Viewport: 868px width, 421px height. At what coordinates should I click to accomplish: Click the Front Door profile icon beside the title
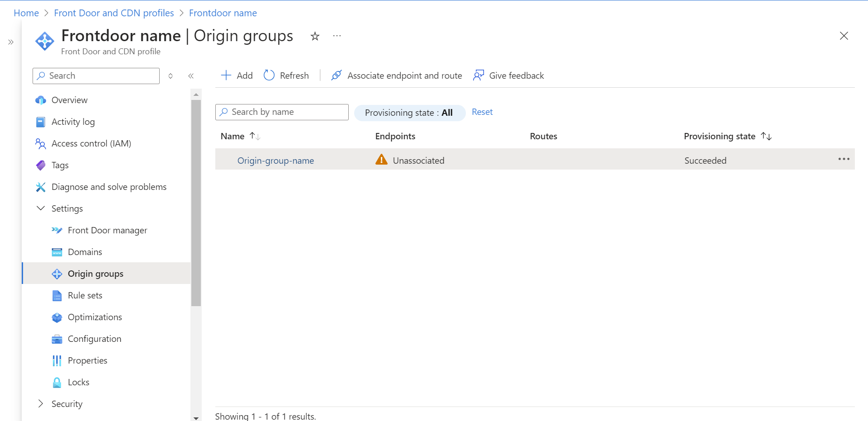(x=45, y=42)
